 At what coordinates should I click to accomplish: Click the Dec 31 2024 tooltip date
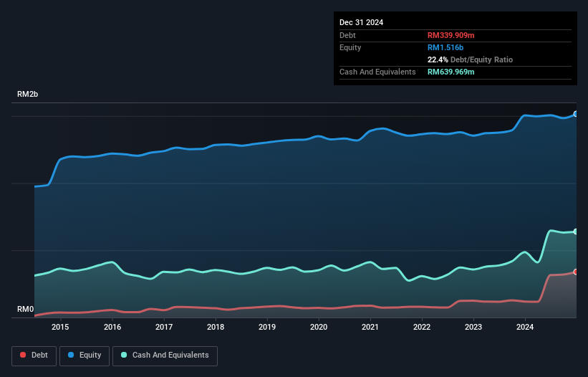361,22
